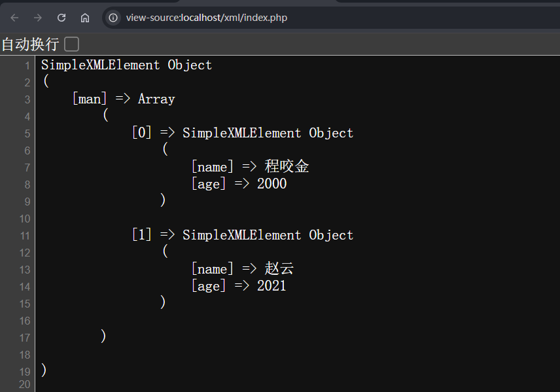Click the name value 程咬金
Image resolution: width=560 pixels, height=392 pixels.
click(x=287, y=167)
